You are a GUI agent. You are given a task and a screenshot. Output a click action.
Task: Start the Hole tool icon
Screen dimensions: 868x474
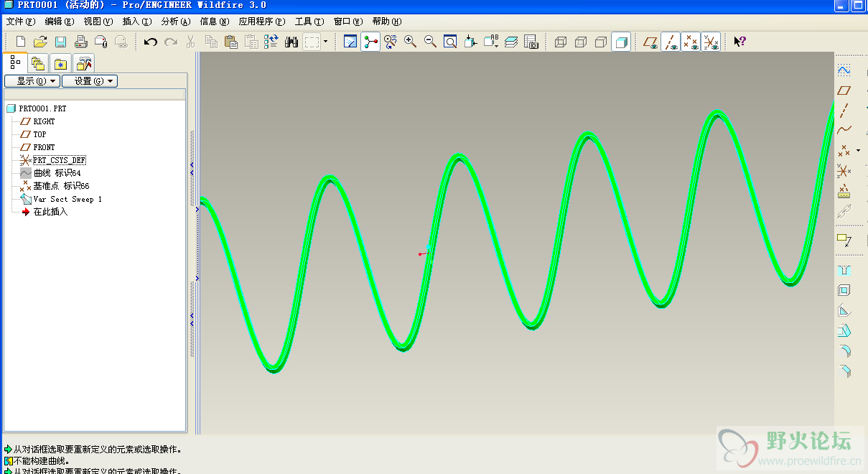844,270
